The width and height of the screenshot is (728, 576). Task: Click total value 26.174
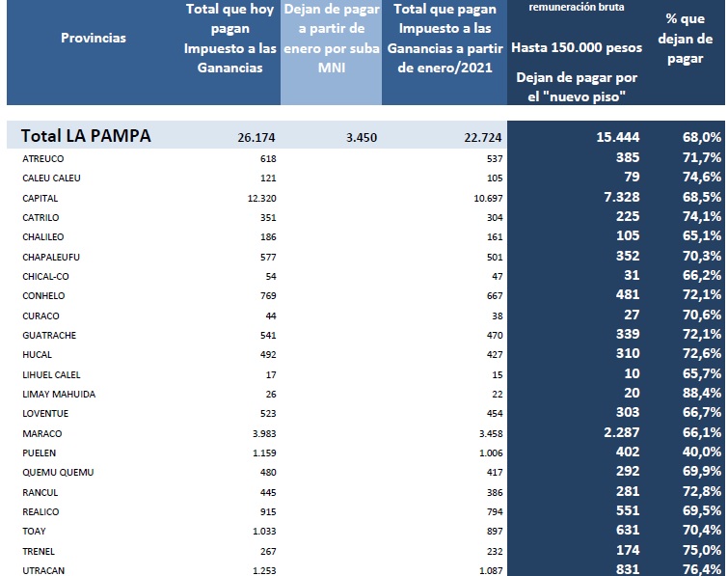[x=256, y=138]
